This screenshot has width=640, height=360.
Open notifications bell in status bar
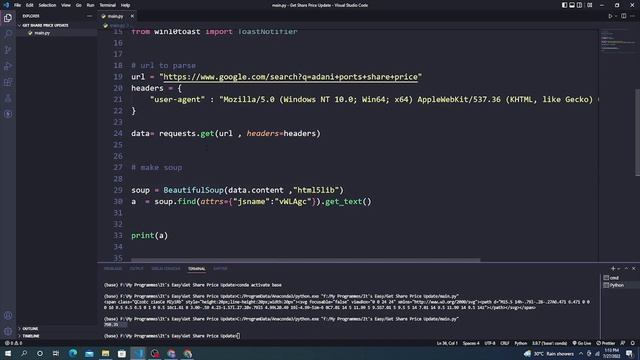633,343
